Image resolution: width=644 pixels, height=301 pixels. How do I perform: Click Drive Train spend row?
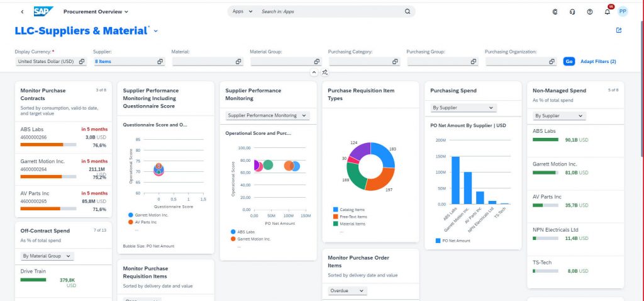(x=64, y=281)
